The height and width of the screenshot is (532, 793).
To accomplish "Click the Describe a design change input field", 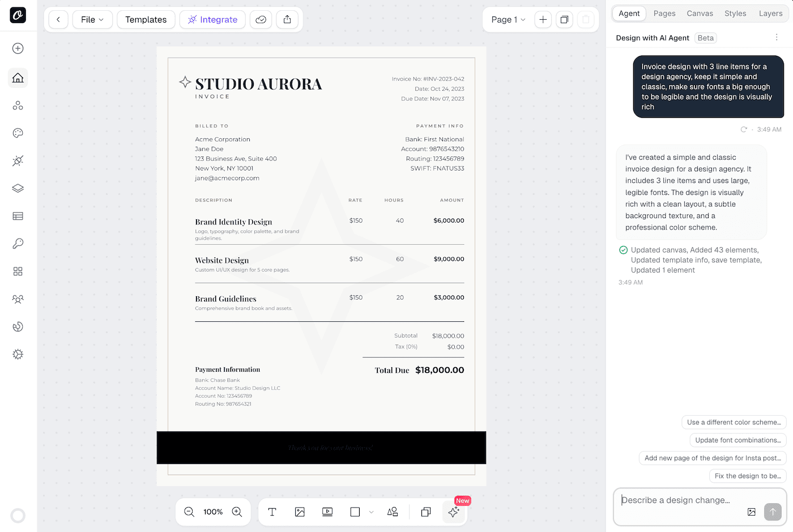I will click(x=680, y=500).
